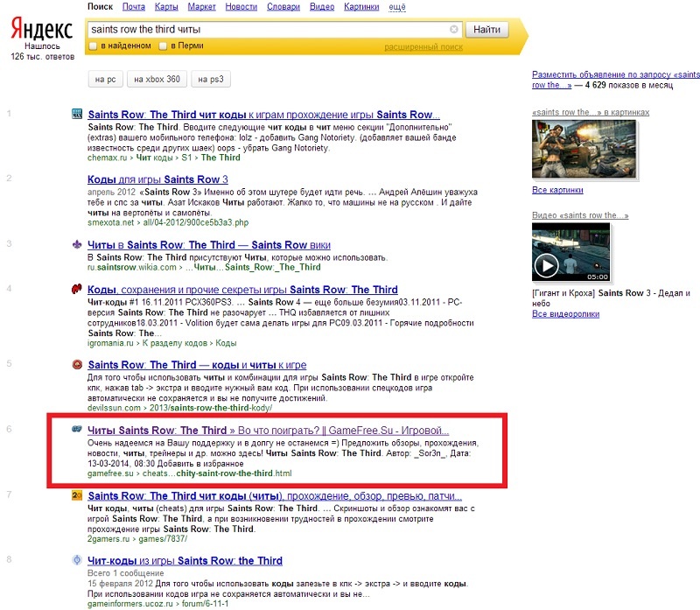Screen dimensions: 700x610
Task: Open the 'Все картинки' link
Action: click(x=557, y=190)
